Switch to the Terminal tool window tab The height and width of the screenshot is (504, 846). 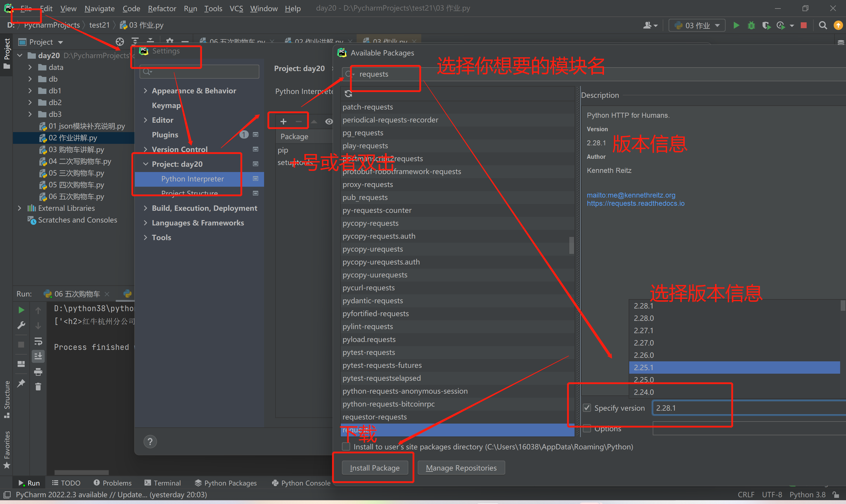(162, 483)
